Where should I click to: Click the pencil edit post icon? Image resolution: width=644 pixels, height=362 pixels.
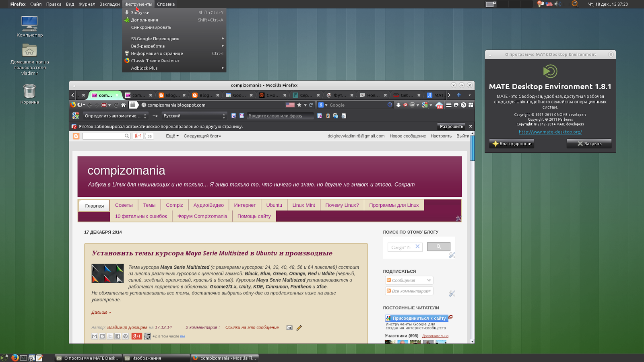click(x=299, y=328)
